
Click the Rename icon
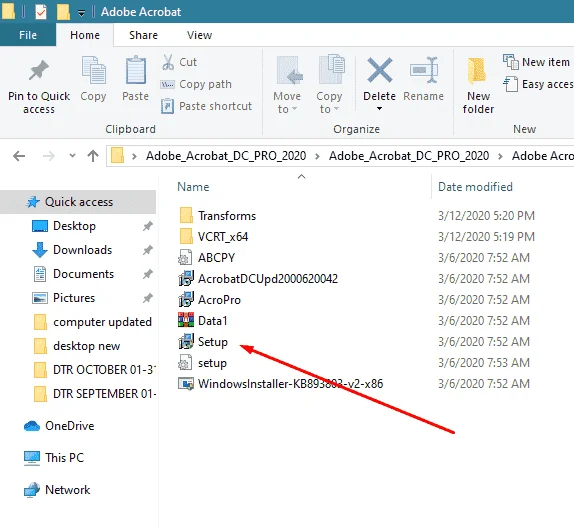424,71
